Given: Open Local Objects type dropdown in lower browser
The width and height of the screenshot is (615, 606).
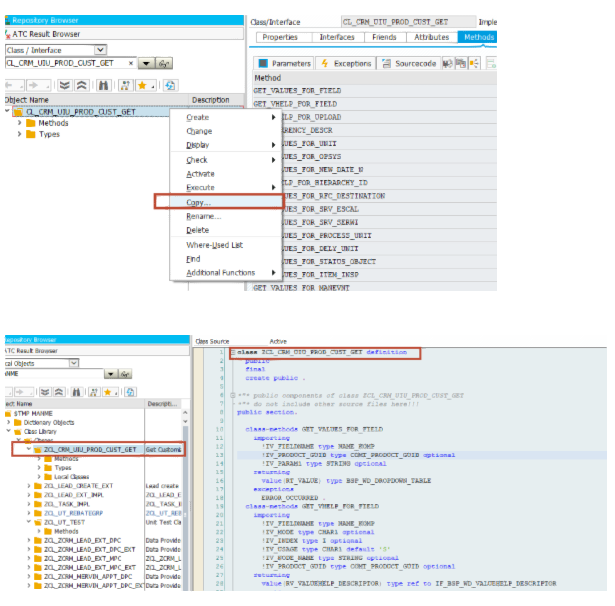Looking at the screenshot, I should coord(74,363).
